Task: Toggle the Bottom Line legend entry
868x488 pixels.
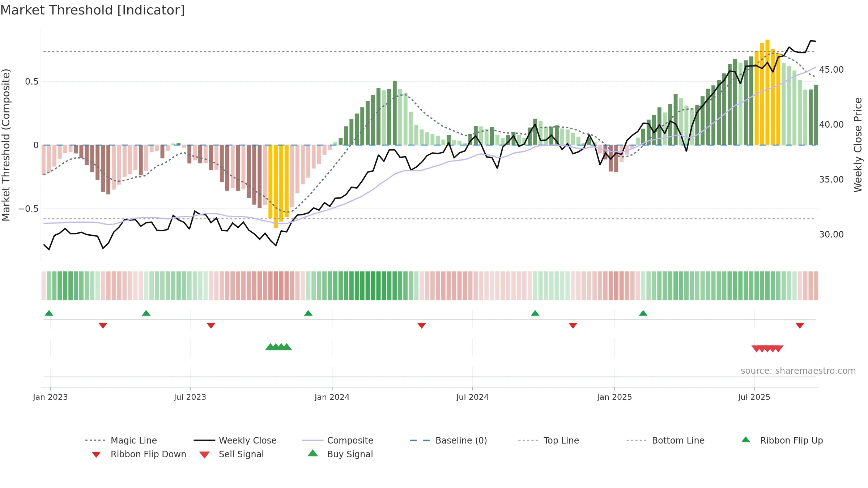Action: click(665, 440)
